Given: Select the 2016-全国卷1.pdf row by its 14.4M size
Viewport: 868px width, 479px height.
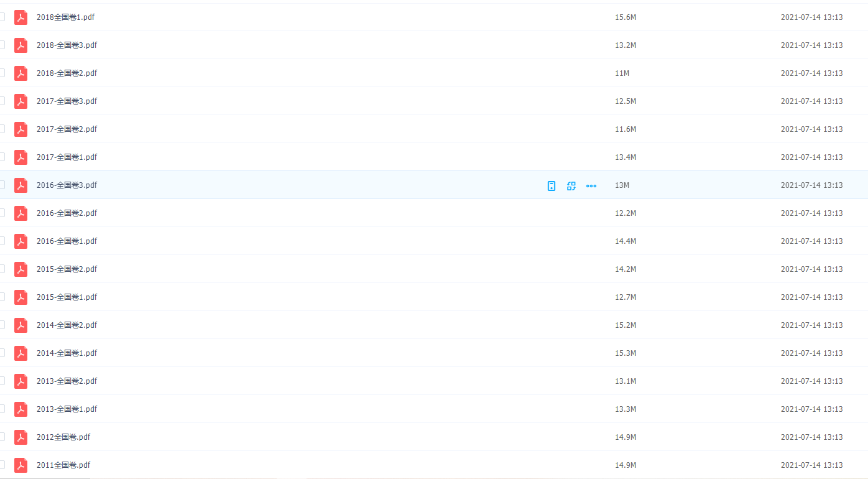Looking at the screenshot, I should [x=625, y=241].
